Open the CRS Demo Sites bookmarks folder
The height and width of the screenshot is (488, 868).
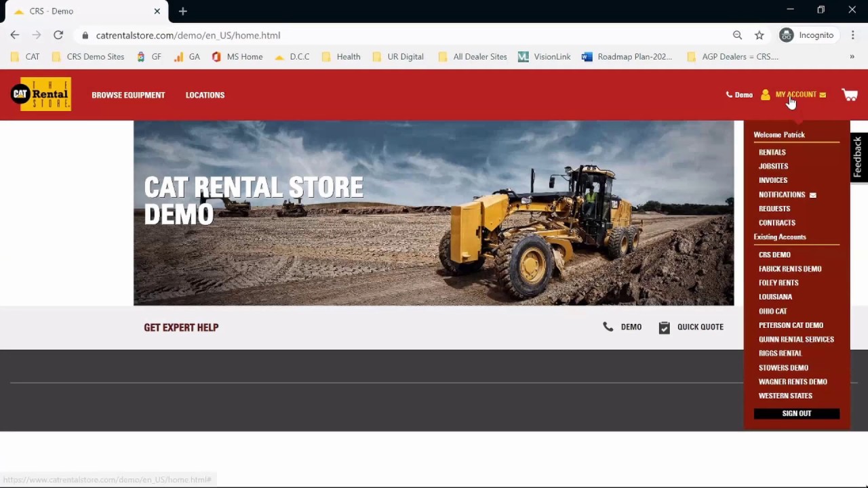88,57
